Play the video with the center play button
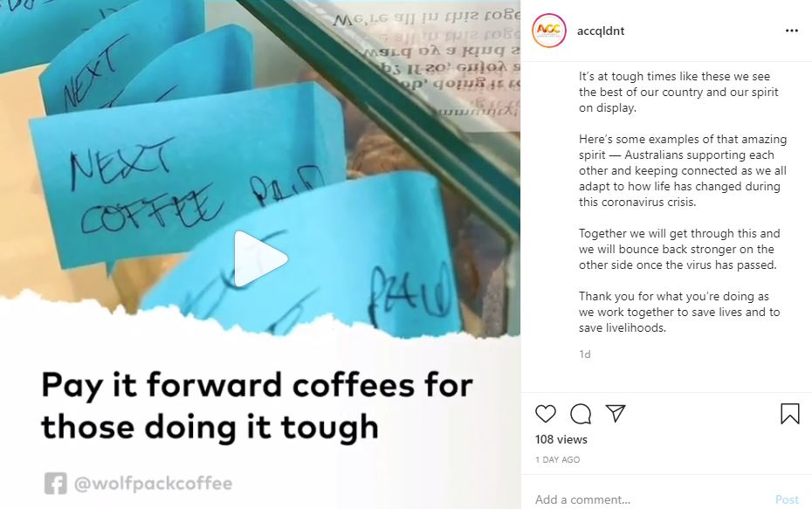Viewport: 812px width, 509px height. click(260, 258)
